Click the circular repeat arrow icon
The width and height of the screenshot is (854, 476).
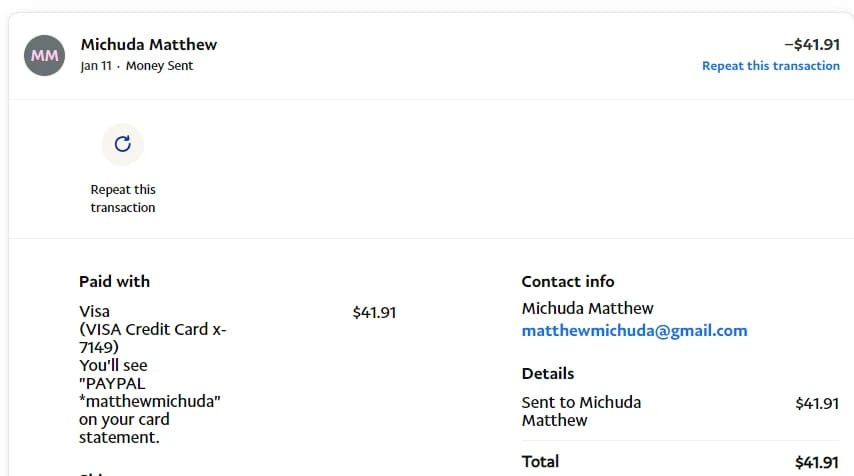pos(122,144)
